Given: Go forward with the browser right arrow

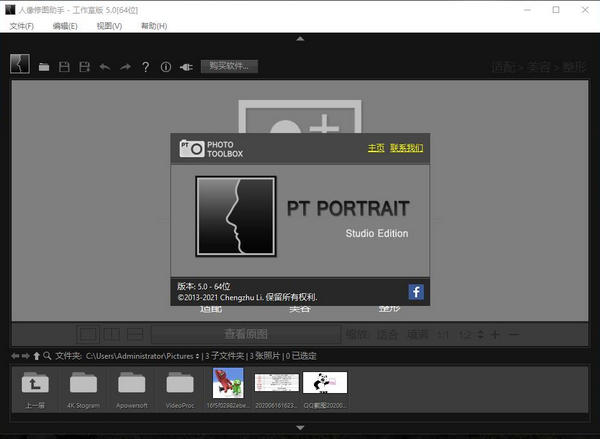Looking at the screenshot, I should pyautogui.click(x=25, y=356).
